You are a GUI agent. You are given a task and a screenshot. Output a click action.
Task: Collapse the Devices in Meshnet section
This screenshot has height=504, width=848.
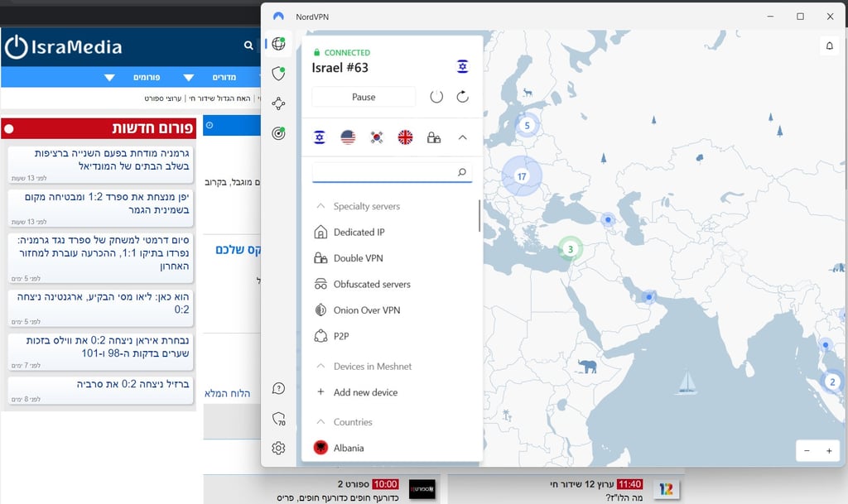(320, 366)
